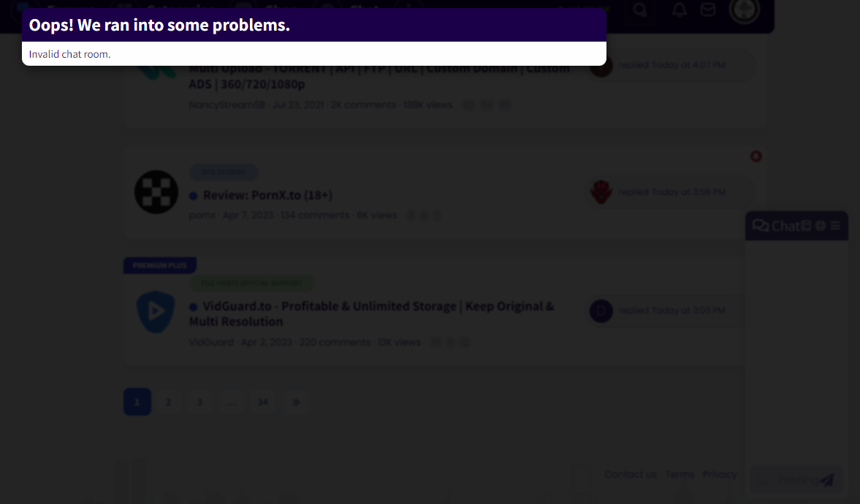Jump to last page 34
Viewport: 860px width, 504px height.
263,402
